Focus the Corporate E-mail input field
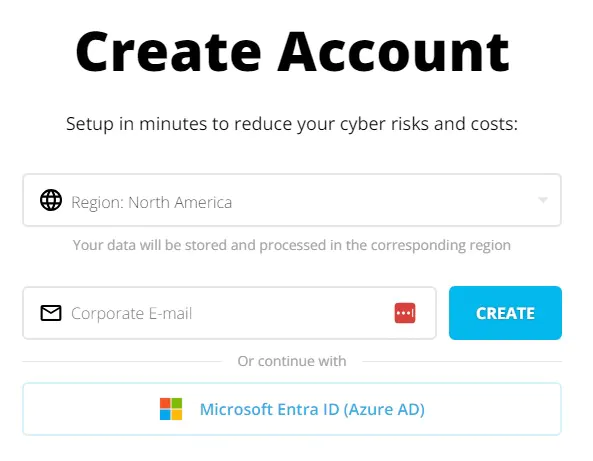 click(x=230, y=313)
